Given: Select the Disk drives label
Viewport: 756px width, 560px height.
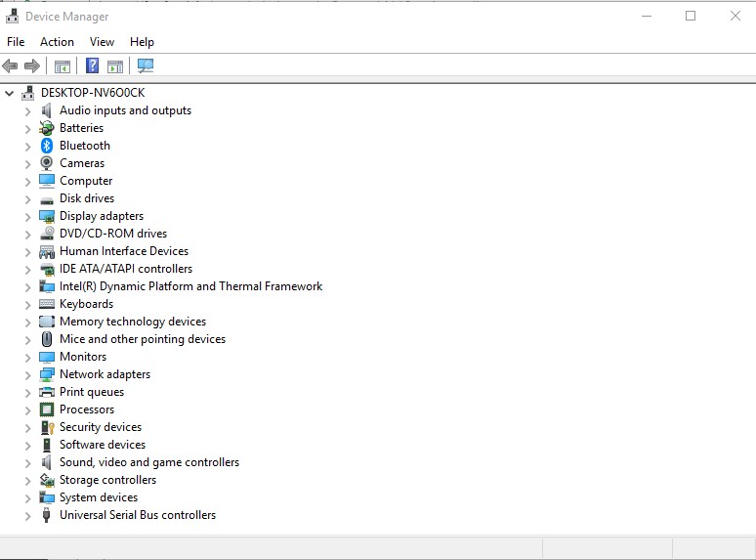Looking at the screenshot, I should coord(87,198).
